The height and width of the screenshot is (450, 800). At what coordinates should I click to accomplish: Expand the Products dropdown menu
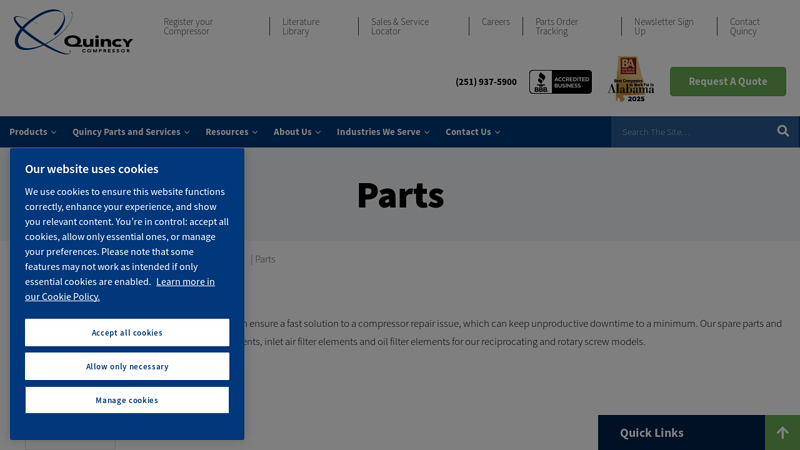[x=33, y=132]
